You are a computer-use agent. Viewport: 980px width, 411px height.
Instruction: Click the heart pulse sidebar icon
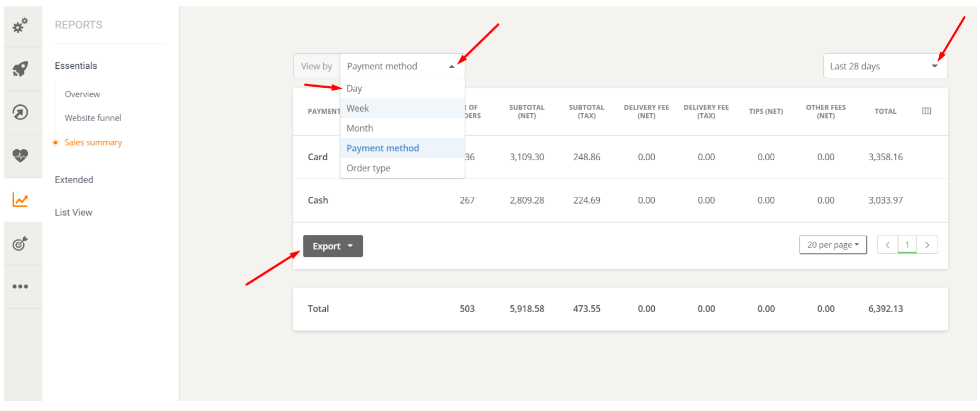click(21, 156)
